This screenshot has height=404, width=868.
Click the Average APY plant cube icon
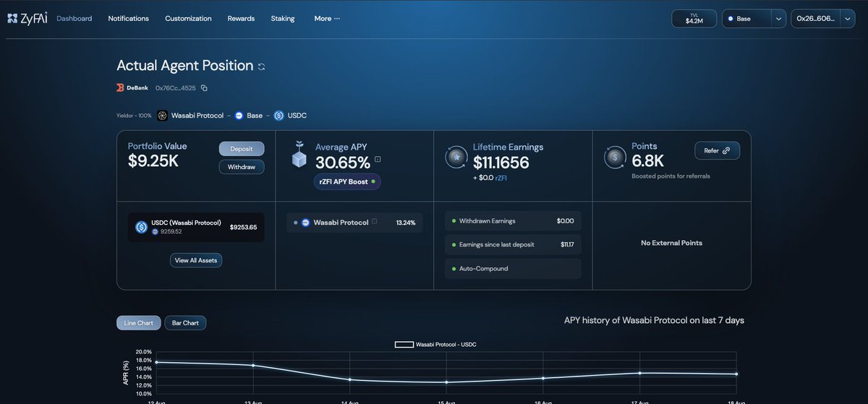point(299,155)
